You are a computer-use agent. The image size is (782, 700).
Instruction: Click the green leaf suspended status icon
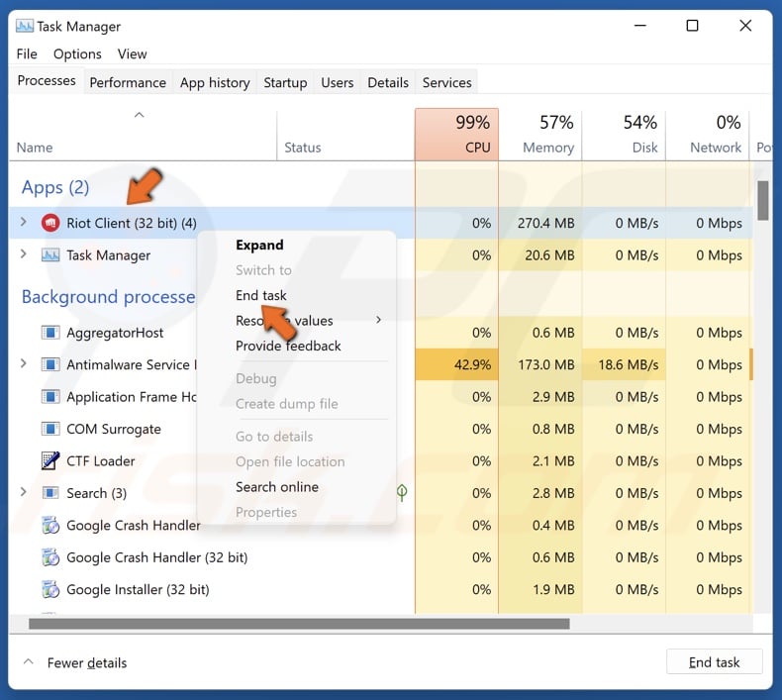tap(402, 493)
